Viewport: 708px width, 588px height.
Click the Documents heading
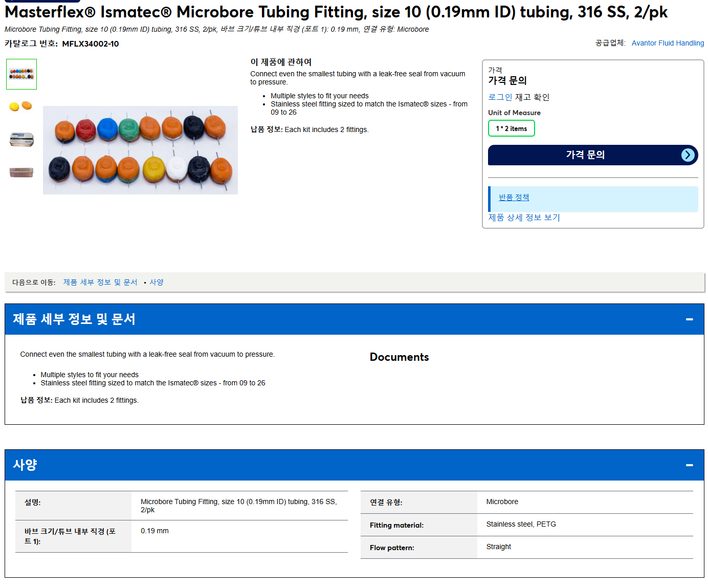coord(399,357)
